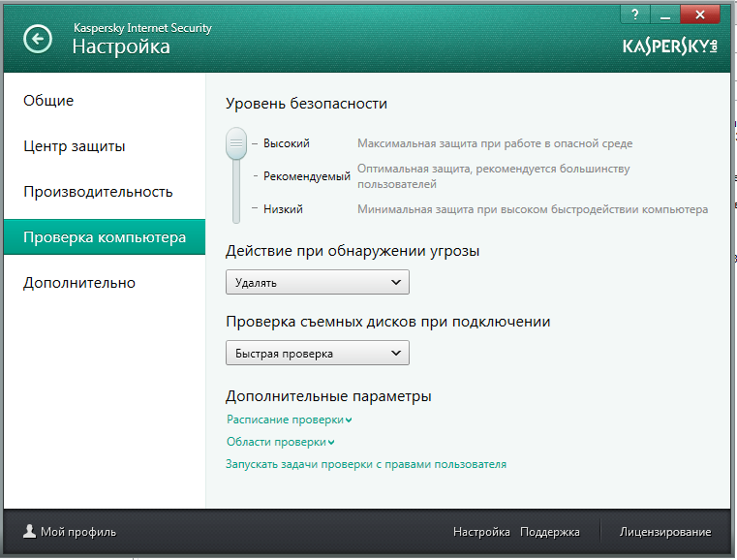Open Мой профиль in the footer

(78, 532)
